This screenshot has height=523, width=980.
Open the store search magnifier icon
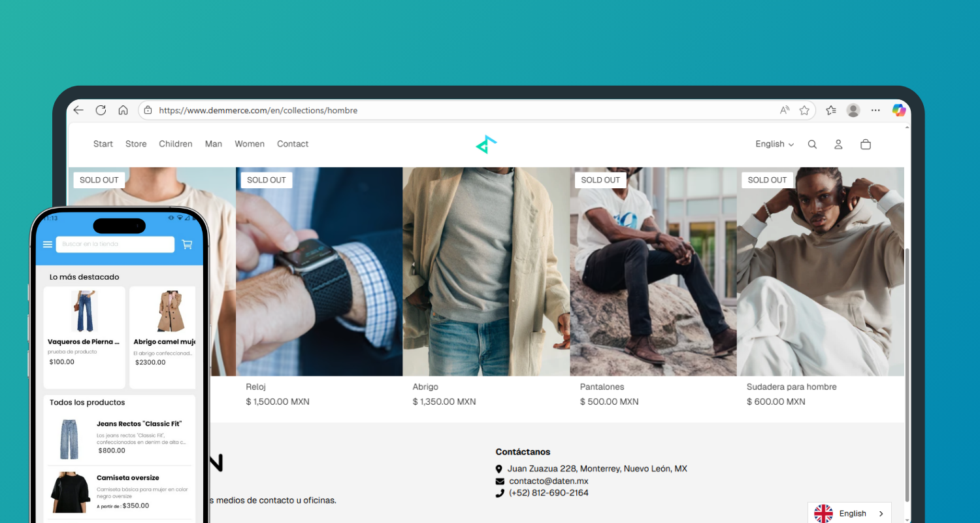click(x=812, y=144)
